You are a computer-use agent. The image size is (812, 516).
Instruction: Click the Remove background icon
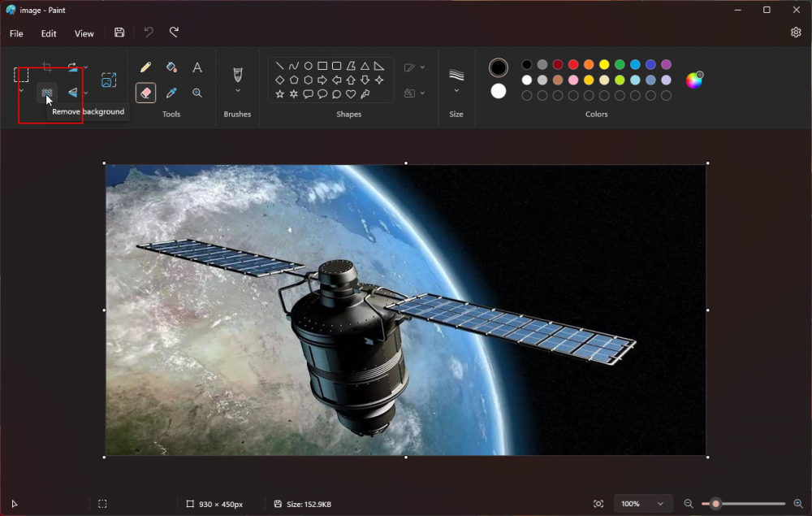point(46,93)
